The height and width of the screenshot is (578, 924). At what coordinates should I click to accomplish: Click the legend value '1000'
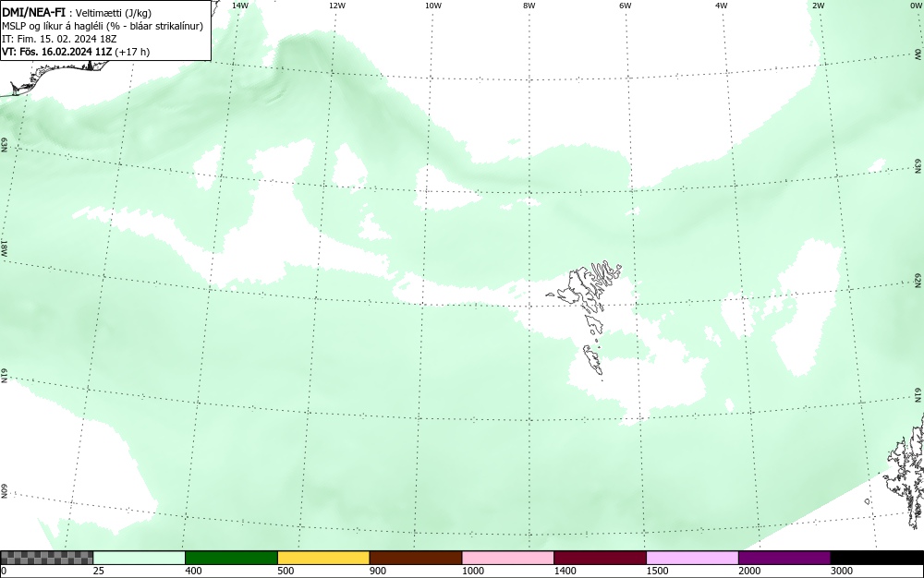click(472, 571)
